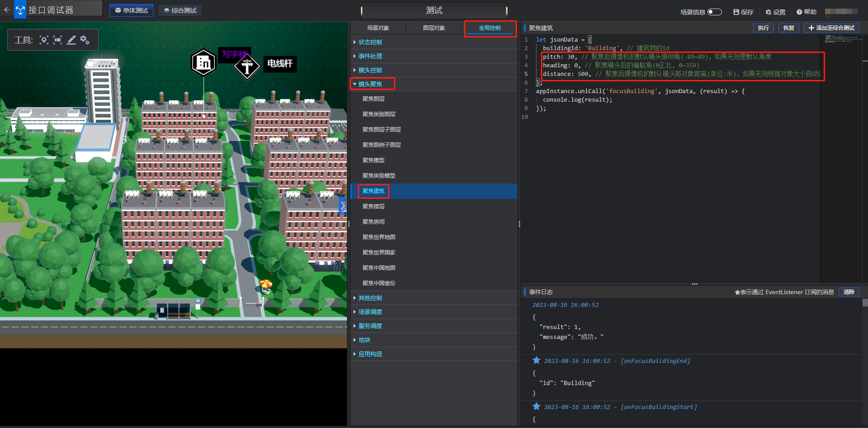
Task: Click the frame selection tool icon
Action: 57,40
